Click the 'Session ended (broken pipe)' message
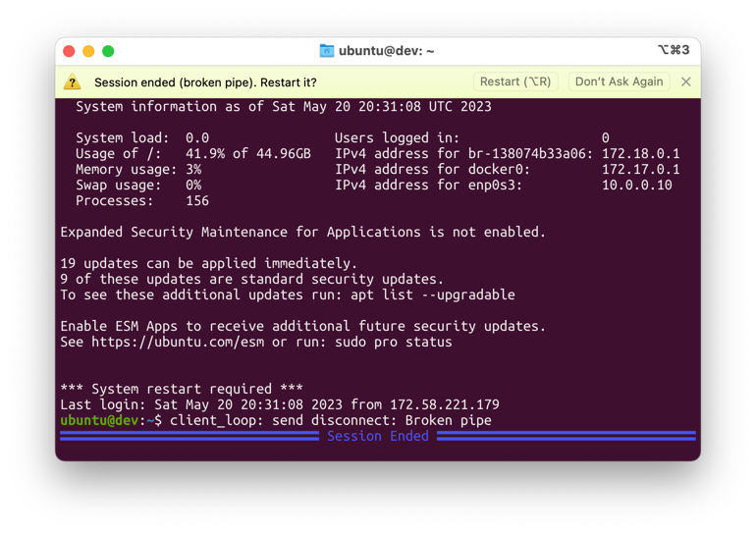Image resolution: width=756 pixels, height=534 pixels. (205, 82)
